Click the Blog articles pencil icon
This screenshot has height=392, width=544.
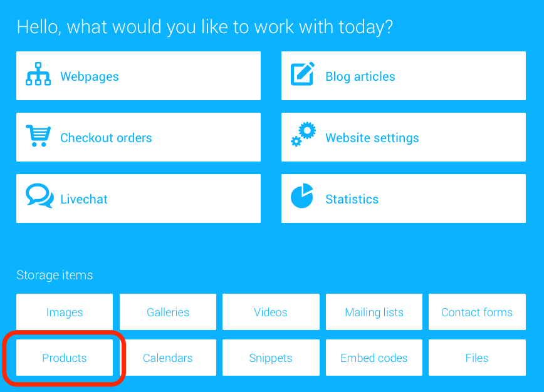pyautogui.click(x=303, y=73)
